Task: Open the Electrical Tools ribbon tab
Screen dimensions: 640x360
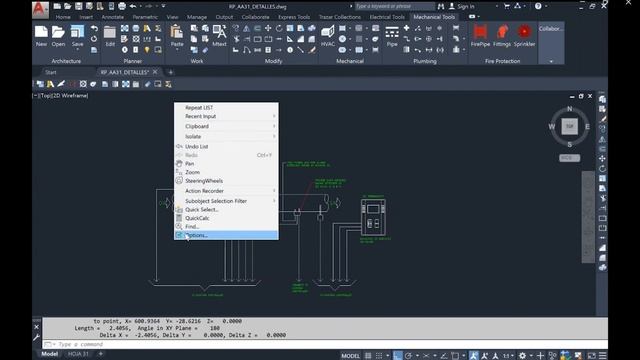Action: coord(387,17)
